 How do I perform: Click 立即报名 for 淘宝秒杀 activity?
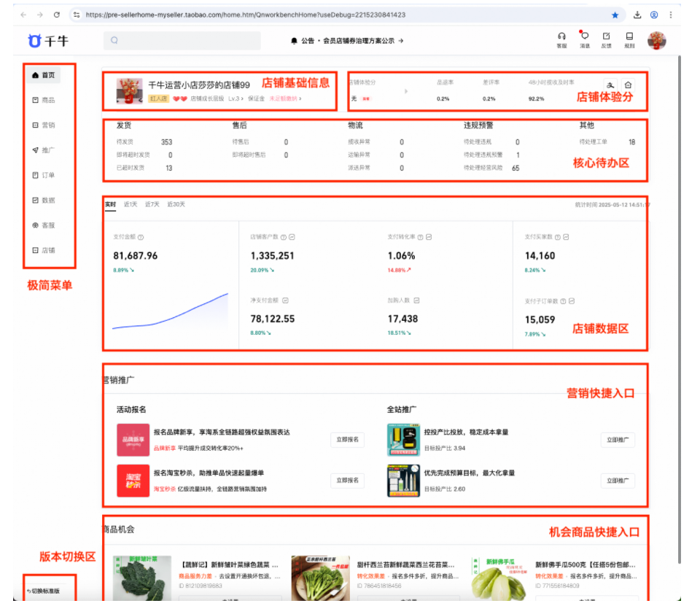[x=347, y=481]
